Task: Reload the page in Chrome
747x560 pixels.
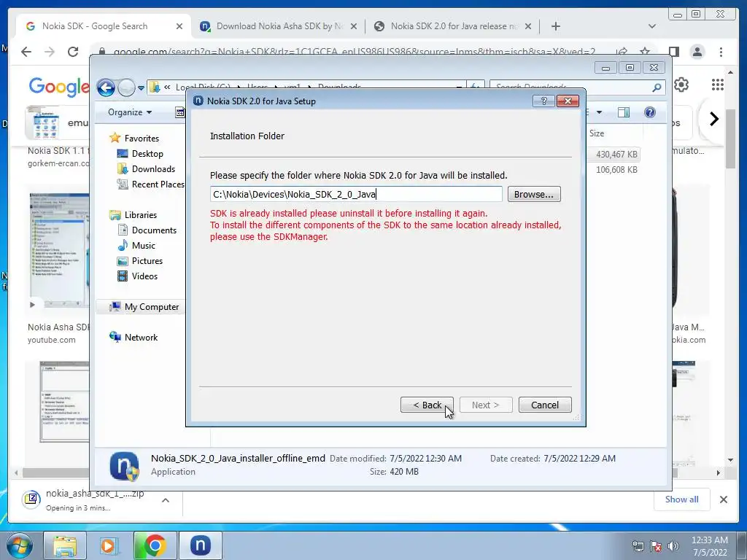Action: coord(73,52)
